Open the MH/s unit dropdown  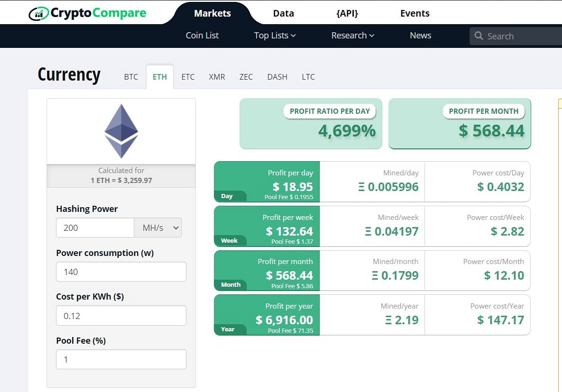point(158,228)
